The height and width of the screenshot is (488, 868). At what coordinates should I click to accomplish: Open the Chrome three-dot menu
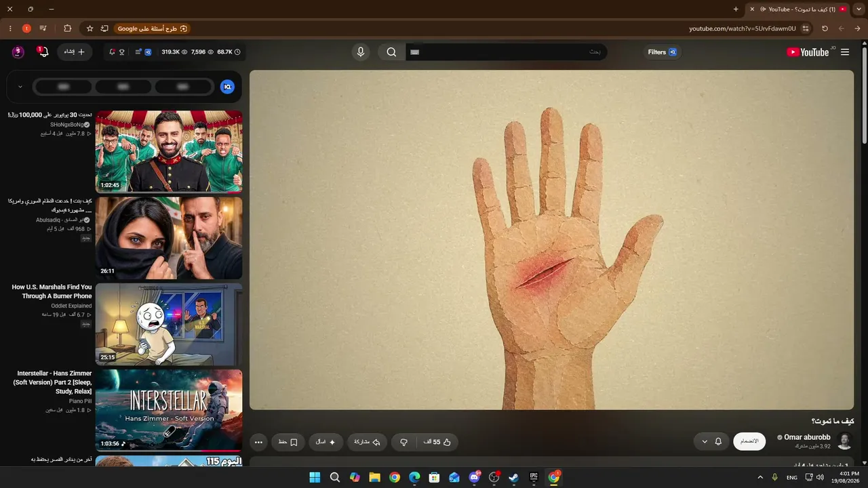click(10, 28)
